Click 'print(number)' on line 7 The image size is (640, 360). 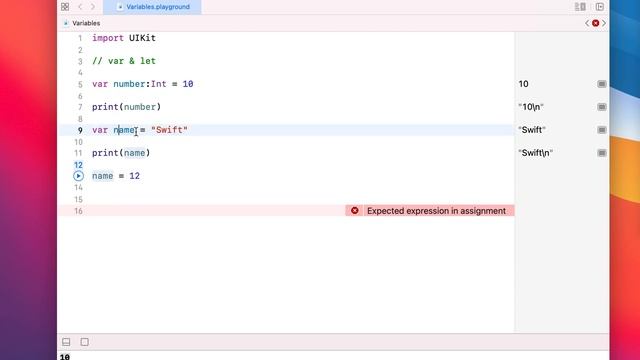(x=127, y=107)
